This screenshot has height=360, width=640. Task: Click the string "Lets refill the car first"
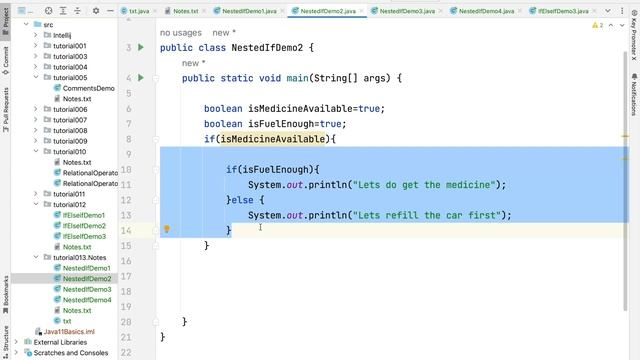[427, 215]
